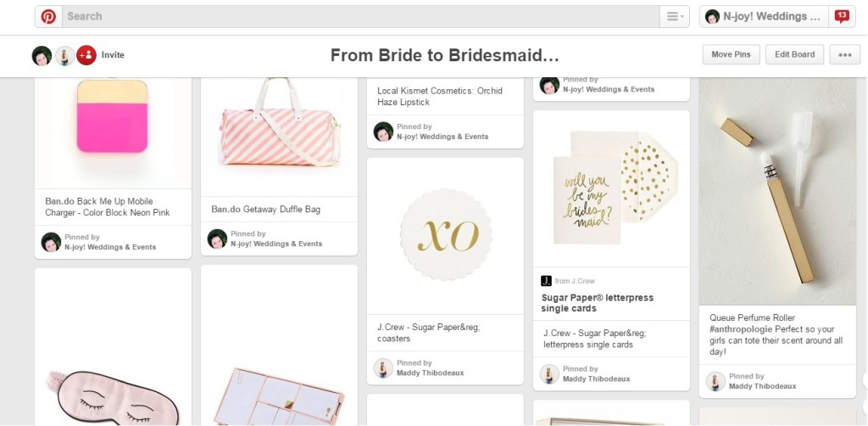The image size is (868, 426).
Task: Click pinner avatar under the duffle bag pin
Action: tap(217, 238)
